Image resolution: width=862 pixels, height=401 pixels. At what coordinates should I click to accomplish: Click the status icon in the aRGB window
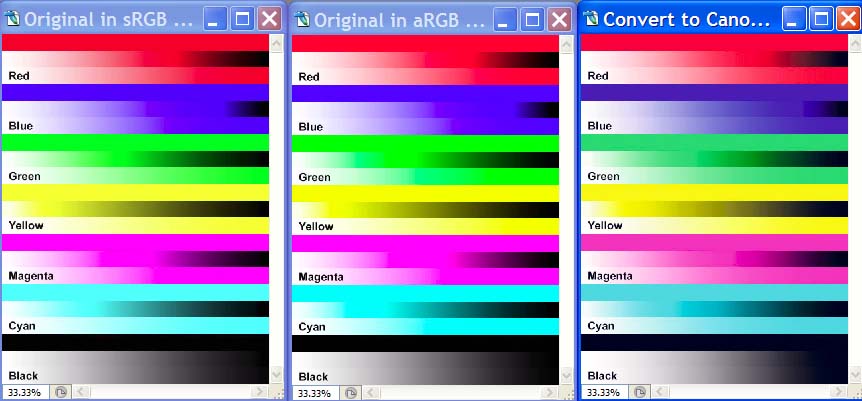[x=351, y=392]
